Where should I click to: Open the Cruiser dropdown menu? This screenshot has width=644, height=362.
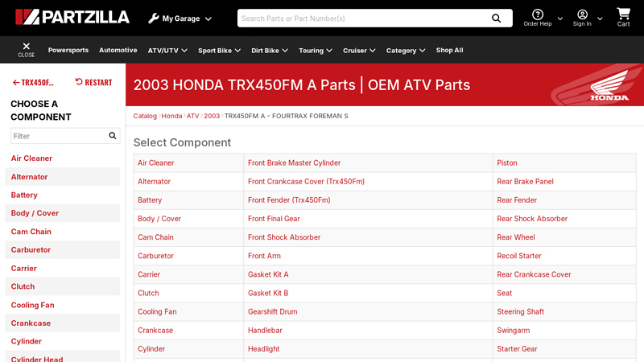click(359, 51)
